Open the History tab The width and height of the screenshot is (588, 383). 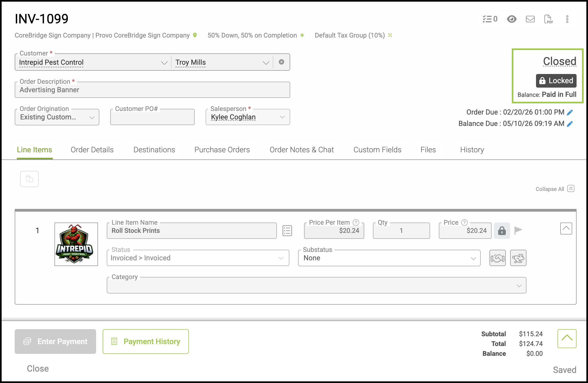click(x=472, y=150)
